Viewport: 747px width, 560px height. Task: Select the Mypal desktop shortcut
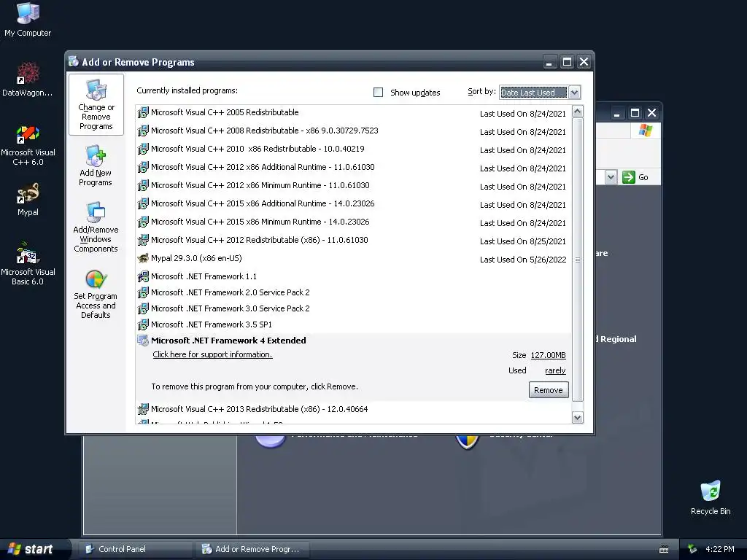[28, 199]
